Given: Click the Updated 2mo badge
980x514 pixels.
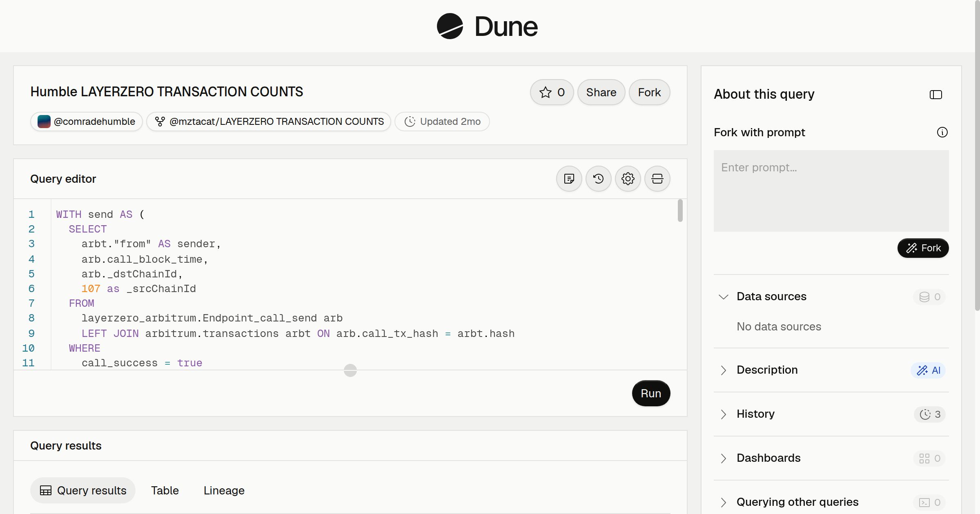Looking at the screenshot, I should coord(442,122).
